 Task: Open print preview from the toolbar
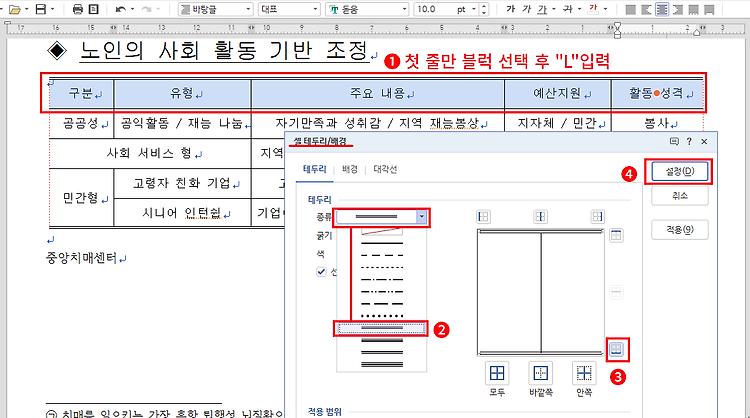click(94, 9)
